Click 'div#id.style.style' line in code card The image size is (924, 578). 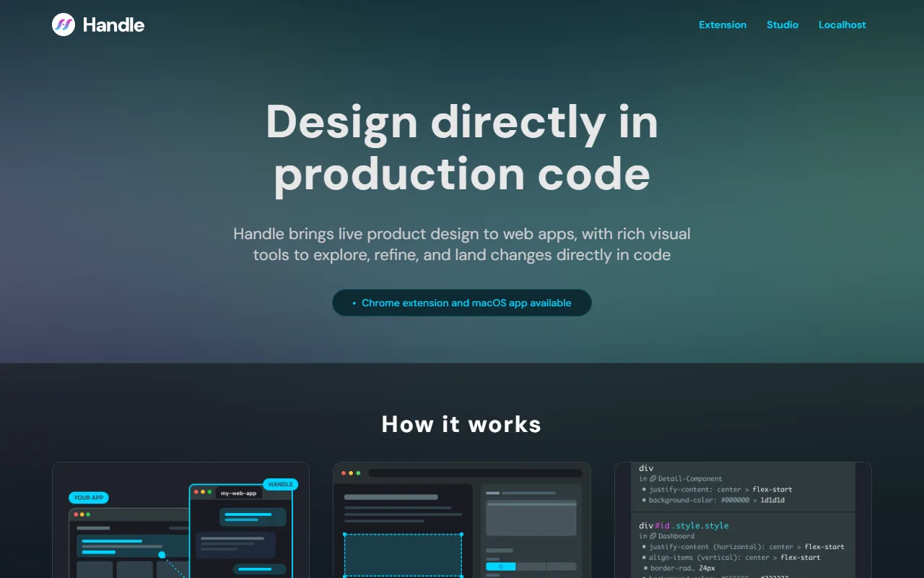pos(684,525)
